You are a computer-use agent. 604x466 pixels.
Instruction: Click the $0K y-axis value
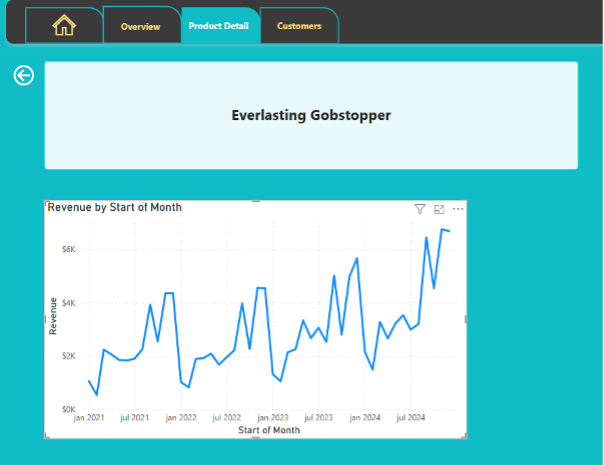(x=69, y=409)
